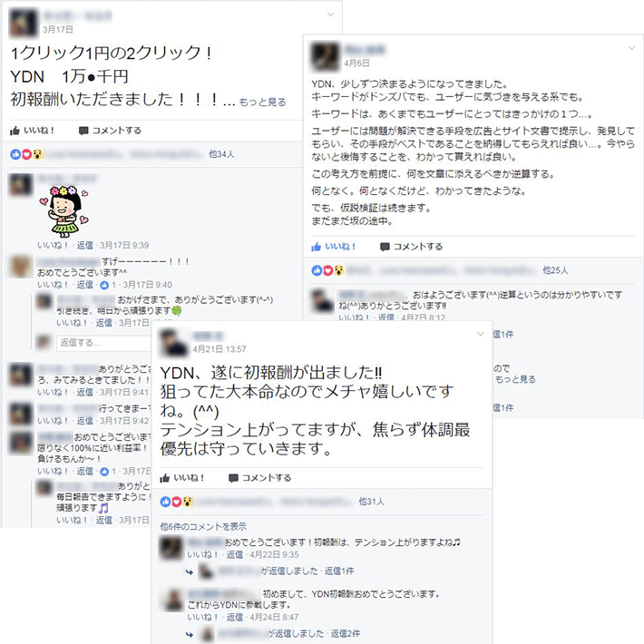Open the chevron menu on the April 21 post
Screen dimensions: 644x644
point(480,335)
